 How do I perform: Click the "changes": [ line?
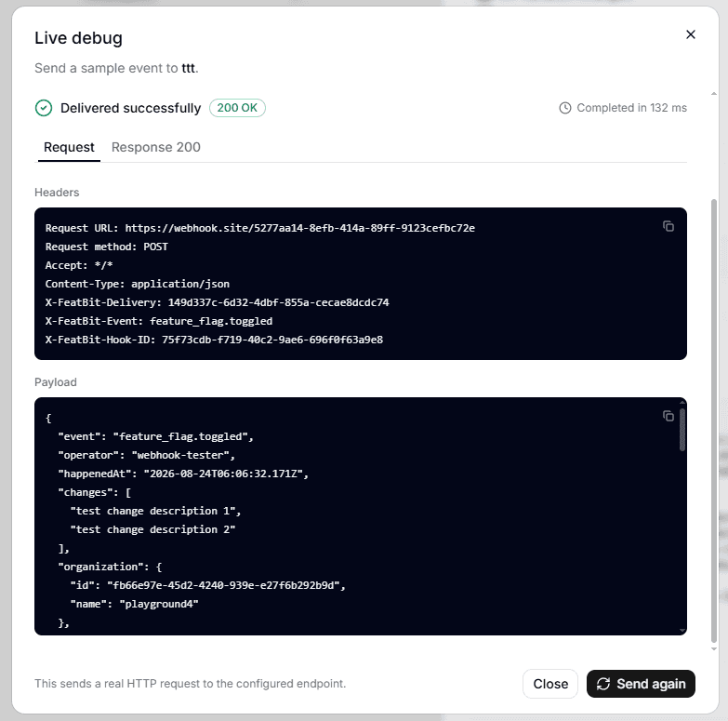[x=94, y=492]
